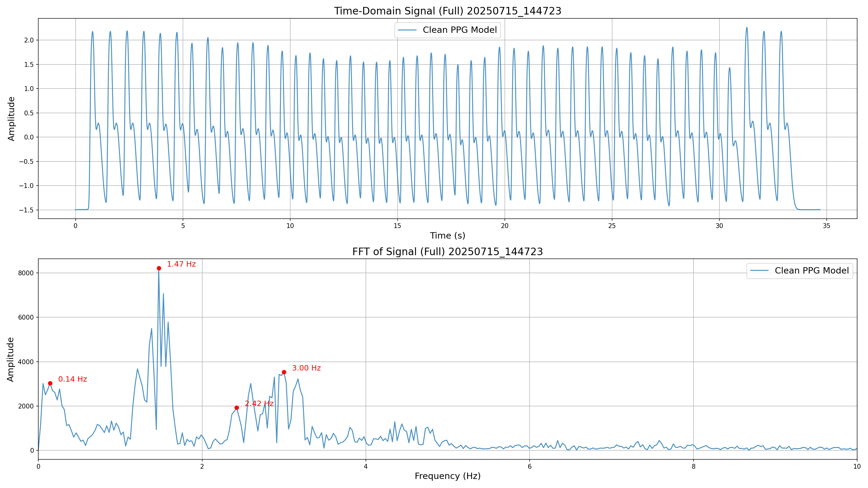This screenshot has height=488, width=868.
Task: Click the red 3.00 Hz peak marker
Action: coord(284,372)
